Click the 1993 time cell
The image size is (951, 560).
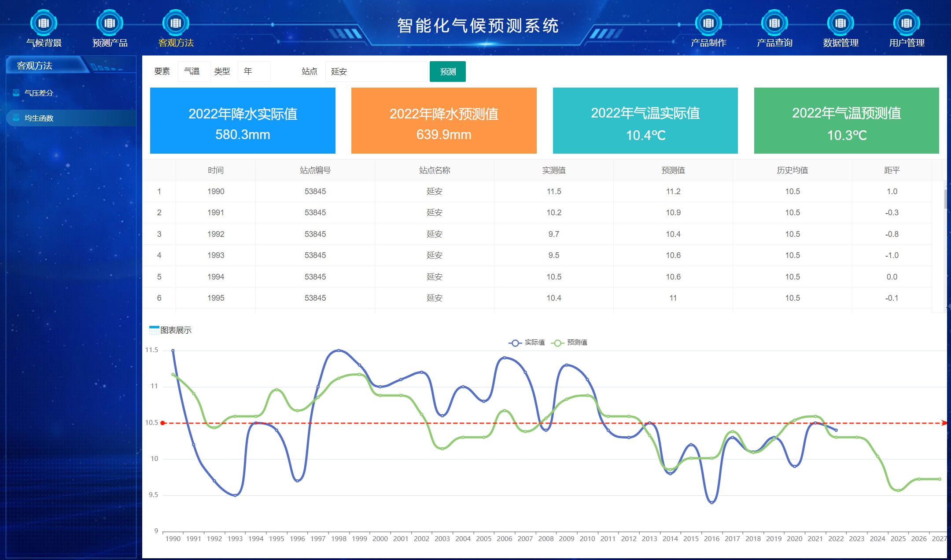pyautogui.click(x=216, y=255)
